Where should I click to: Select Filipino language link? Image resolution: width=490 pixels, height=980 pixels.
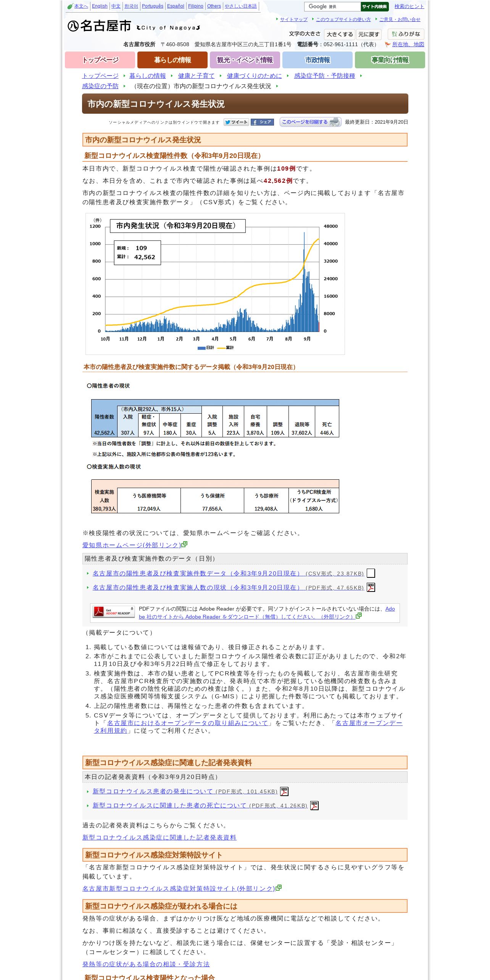pyautogui.click(x=196, y=6)
